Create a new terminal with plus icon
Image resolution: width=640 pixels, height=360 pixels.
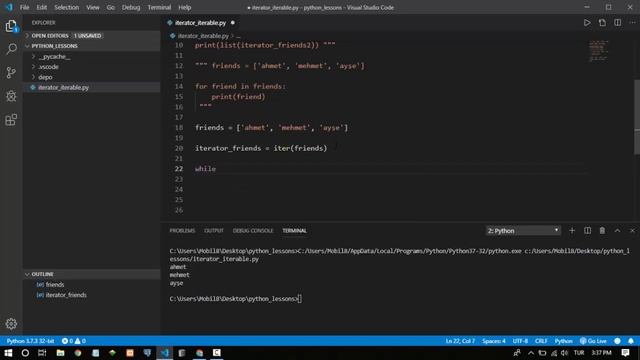[x=572, y=231]
